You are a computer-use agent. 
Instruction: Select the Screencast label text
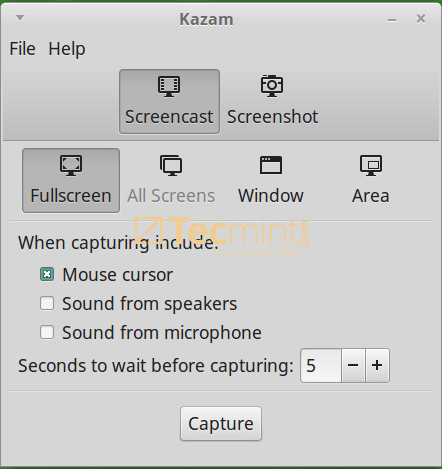click(169, 117)
